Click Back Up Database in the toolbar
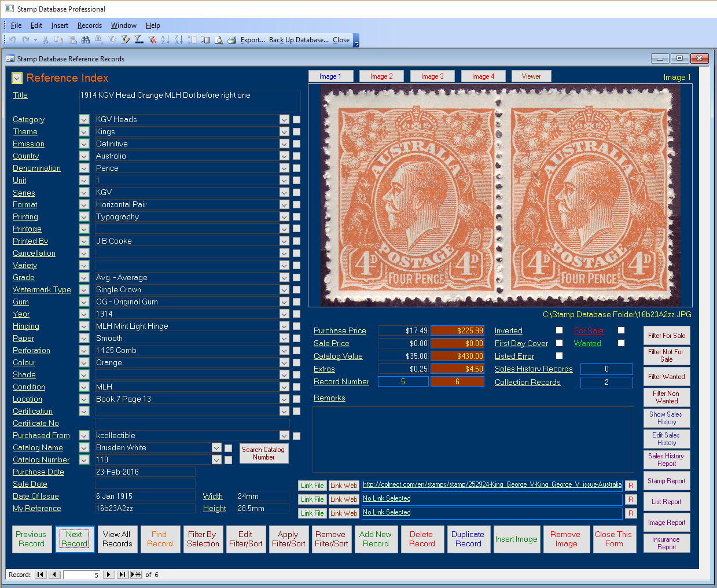This screenshot has height=588, width=717. coord(299,40)
